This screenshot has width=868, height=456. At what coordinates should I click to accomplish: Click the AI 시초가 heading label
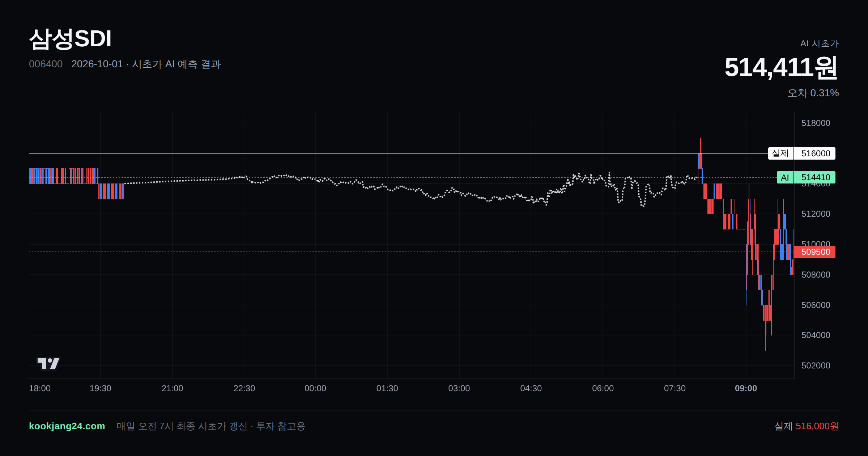tap(819, 43)
